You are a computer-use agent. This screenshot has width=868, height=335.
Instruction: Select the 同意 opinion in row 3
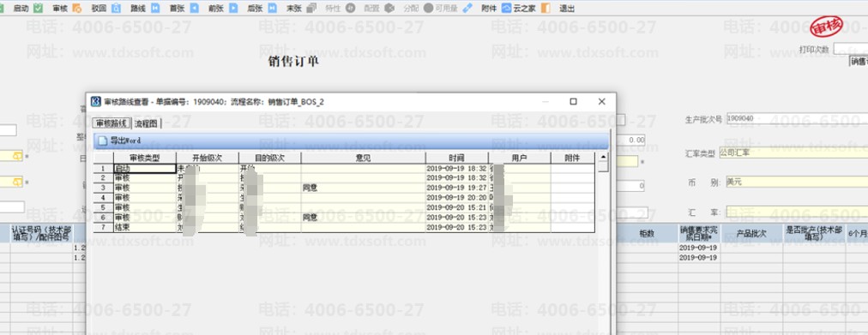[363, 188]
